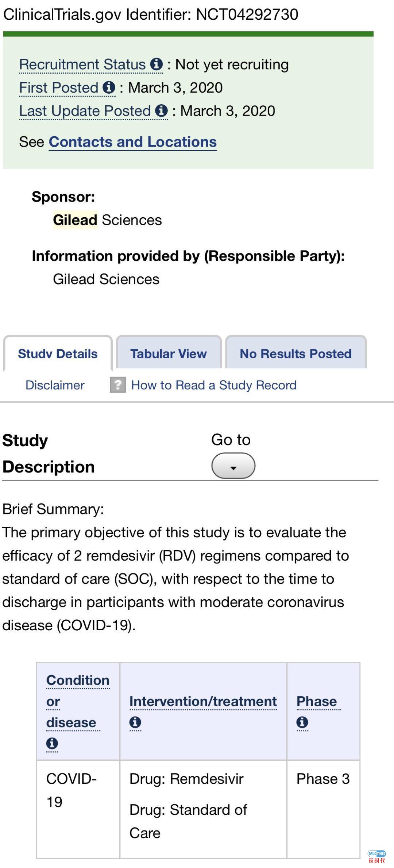
Task: Click info icon under Phase header
Action: point(302,722)
